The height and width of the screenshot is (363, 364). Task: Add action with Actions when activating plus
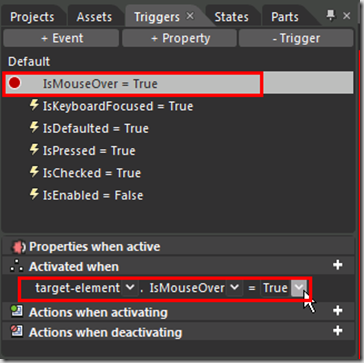pos(338,311)
